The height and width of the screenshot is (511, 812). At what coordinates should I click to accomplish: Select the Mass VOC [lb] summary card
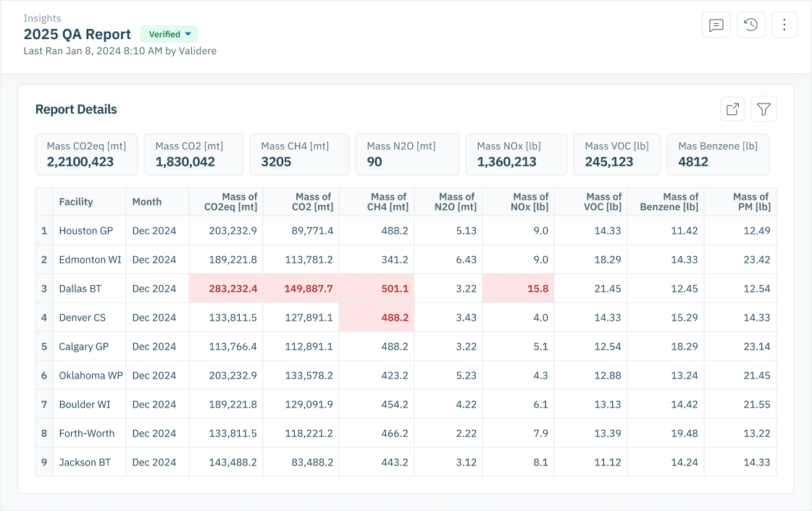(x=616, y=155)
